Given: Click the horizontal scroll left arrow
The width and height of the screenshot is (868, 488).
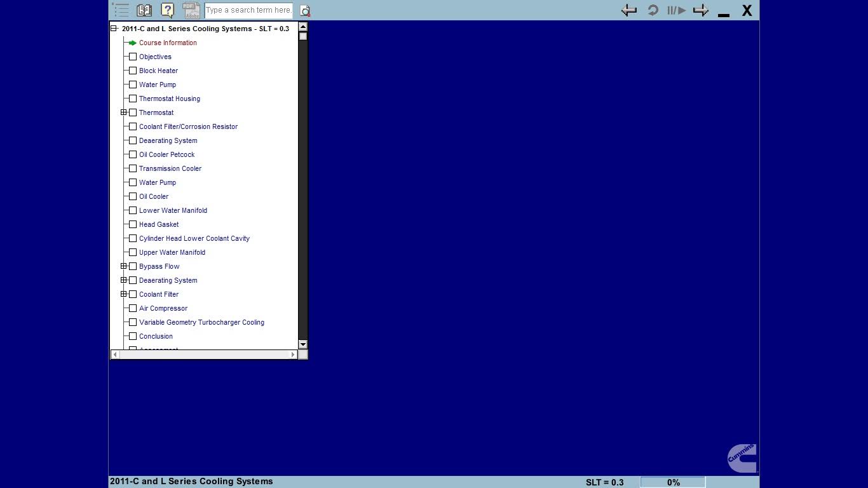Looking at the screenshot, I should click(115, 355).
